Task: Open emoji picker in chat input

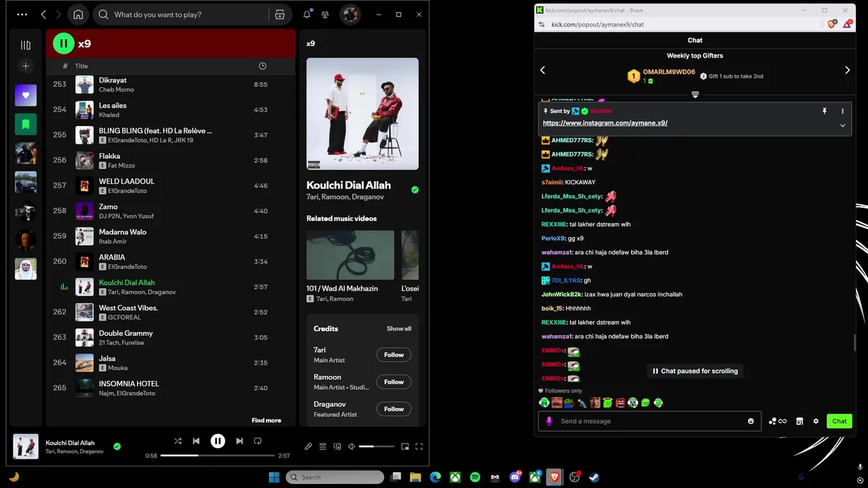Action: coord(751,421)
